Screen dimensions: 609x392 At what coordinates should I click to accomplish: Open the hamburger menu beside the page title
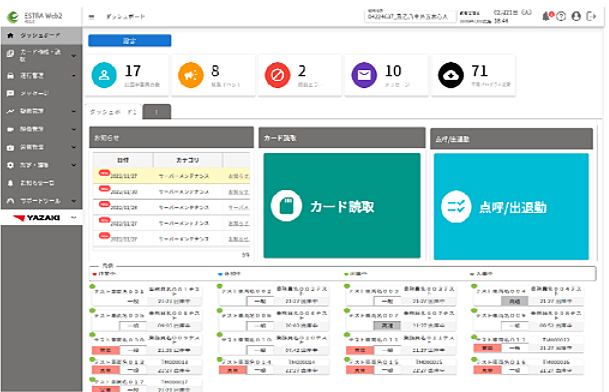[x=91, y=17]
